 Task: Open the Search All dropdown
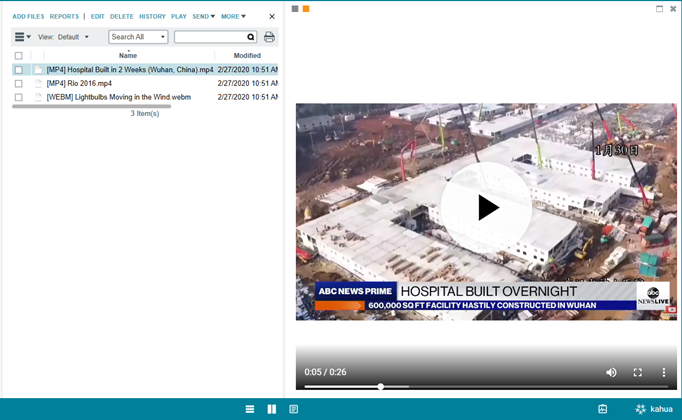point(138,37)
